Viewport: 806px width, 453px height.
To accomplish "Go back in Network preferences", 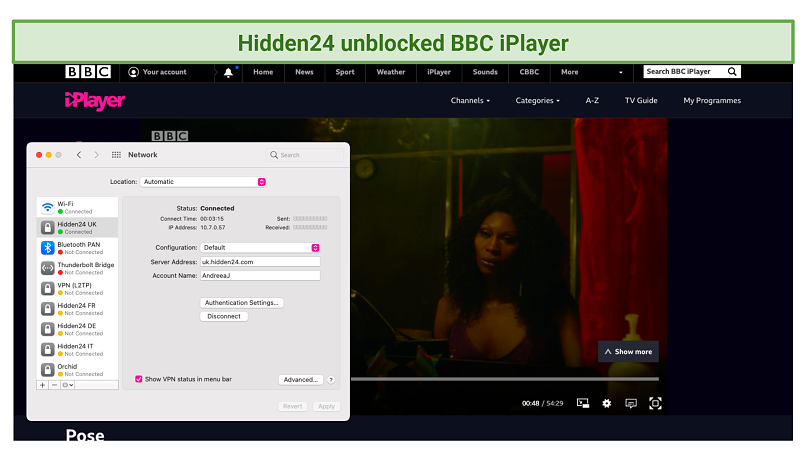I will click(x=79, y=155).
